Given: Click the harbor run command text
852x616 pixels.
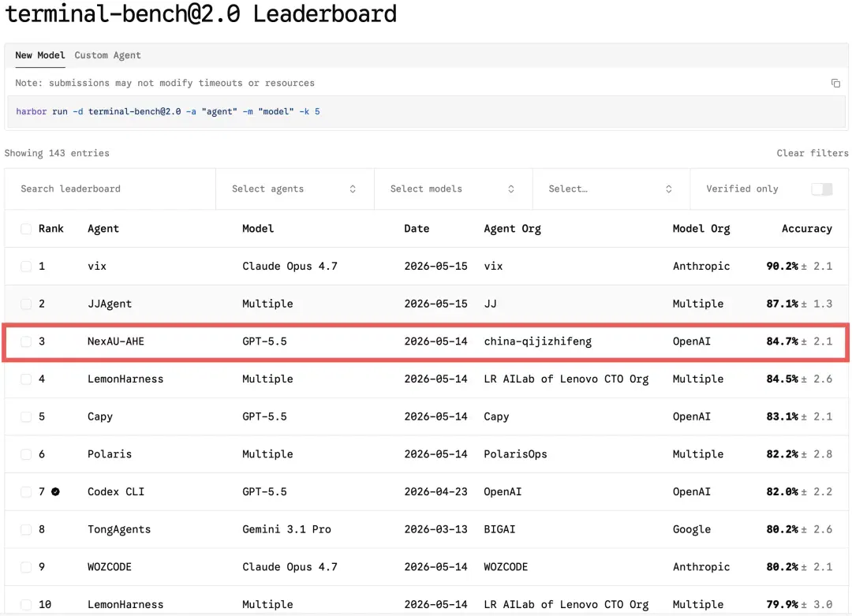Looking at the screenshot, I should pos(168,111).
